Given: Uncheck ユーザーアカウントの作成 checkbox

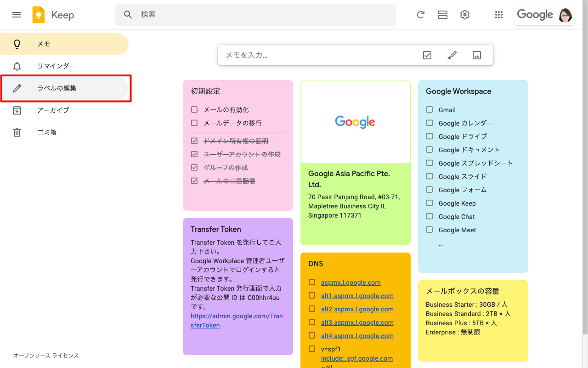Looking at the screenshot, I should [x=194, y=154].
